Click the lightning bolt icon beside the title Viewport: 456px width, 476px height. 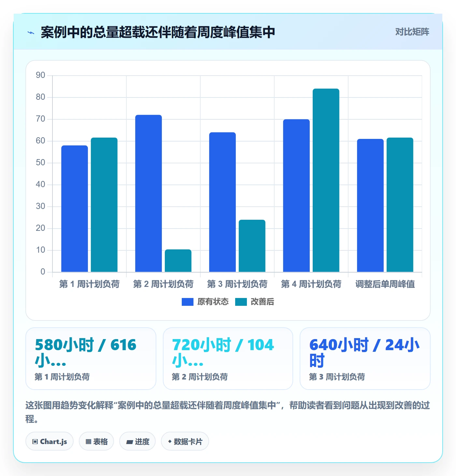click(x=31, y=33)
